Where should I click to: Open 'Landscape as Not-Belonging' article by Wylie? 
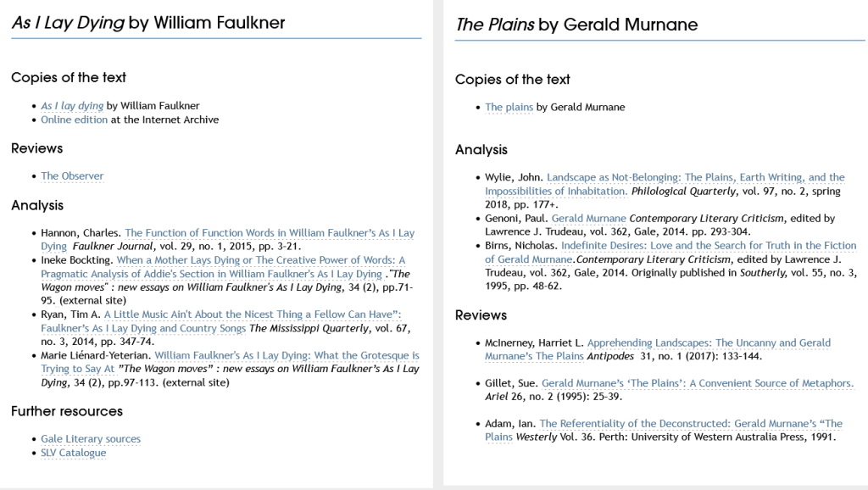(695, 178)
